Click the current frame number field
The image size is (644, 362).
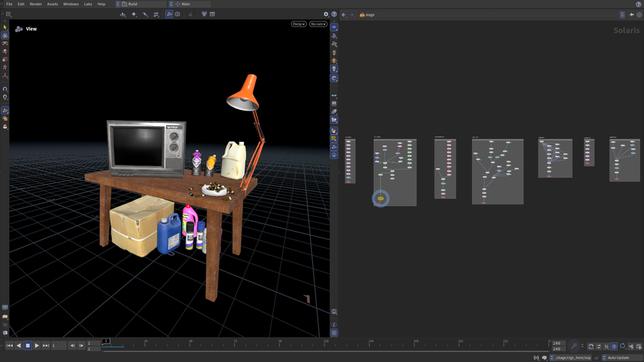pyautogui.click(x=59, y=346)
